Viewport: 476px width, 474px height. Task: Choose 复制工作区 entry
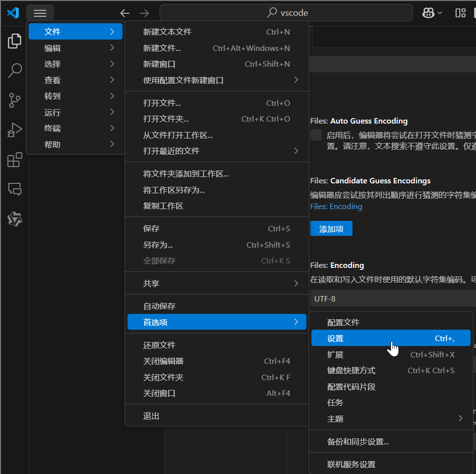pyautogui.click(x=217, y=206)
